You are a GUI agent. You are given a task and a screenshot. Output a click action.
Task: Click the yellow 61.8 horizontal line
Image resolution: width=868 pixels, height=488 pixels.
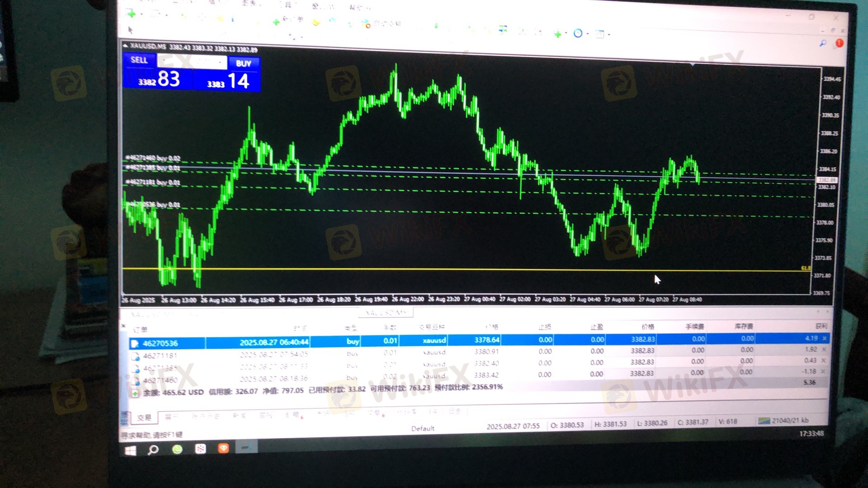point(452,270)
